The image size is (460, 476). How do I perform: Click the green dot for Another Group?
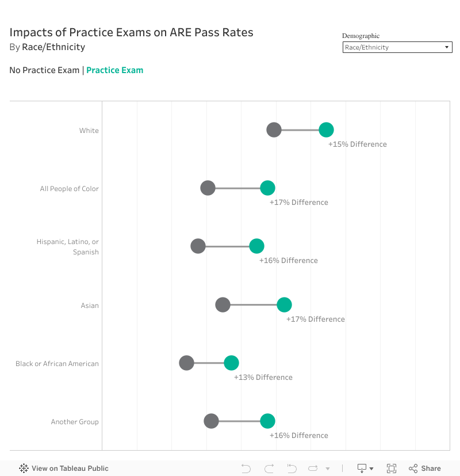[267, 421]
